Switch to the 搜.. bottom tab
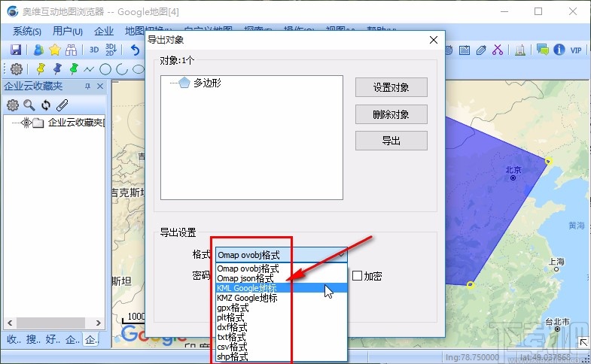 pyautogui.click(x=33, y=339)
